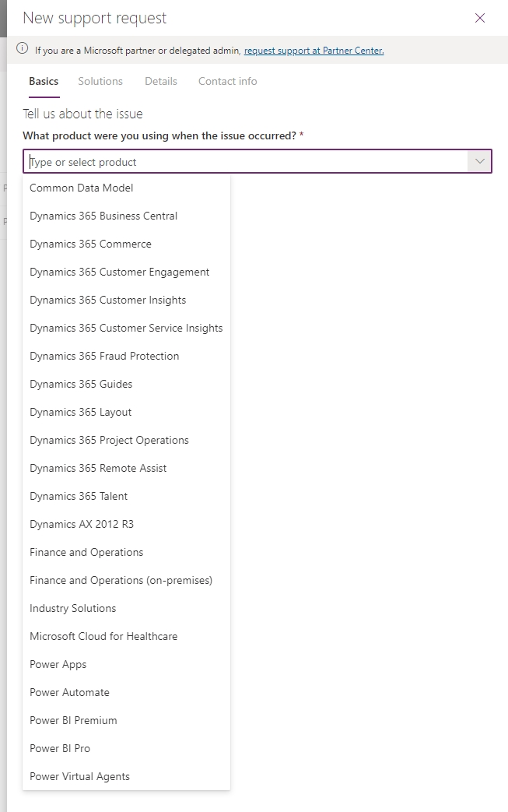Pick Dynamics AX 2012 R3
The image size is (508, 812).
point(82,524)
